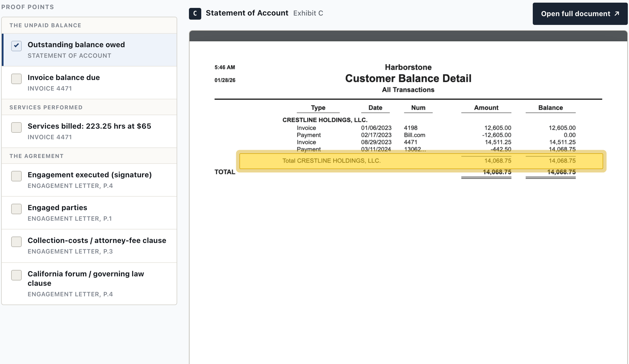Click the Harborstone company name

tap(408, 67)
